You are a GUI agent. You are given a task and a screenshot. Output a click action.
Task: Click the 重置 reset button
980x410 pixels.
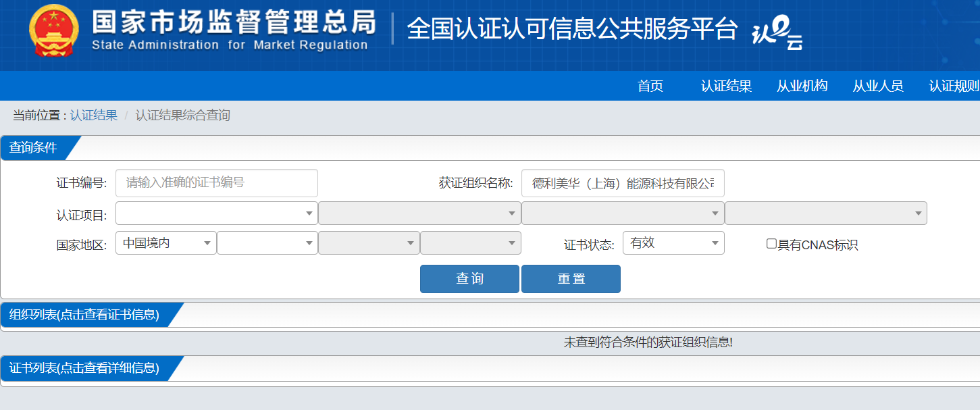coord(571,279)
